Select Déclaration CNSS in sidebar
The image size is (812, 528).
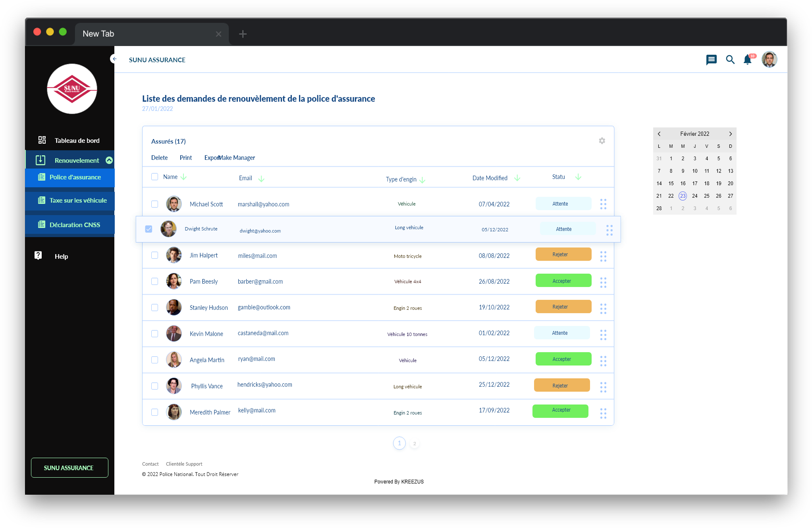[x=75, y=225]
